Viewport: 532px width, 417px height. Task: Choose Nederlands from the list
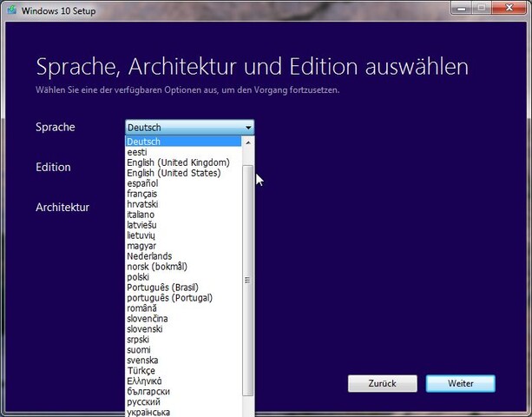point(184,256)
